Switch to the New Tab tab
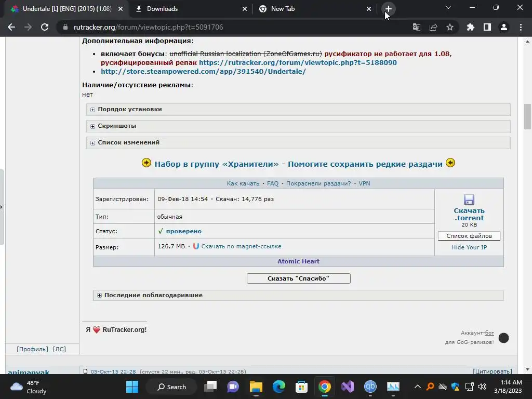Screen dimensions: 532x399 point(314,9)
